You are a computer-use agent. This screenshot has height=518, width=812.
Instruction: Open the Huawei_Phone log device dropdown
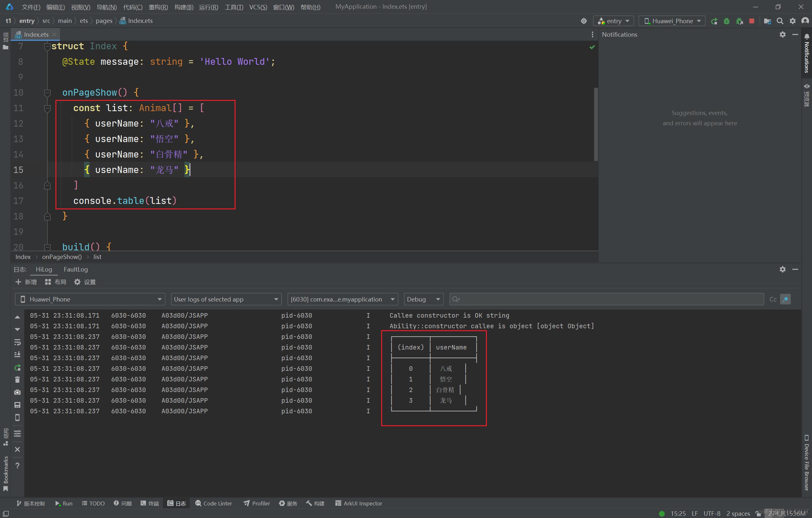click(x=90, y=299)
